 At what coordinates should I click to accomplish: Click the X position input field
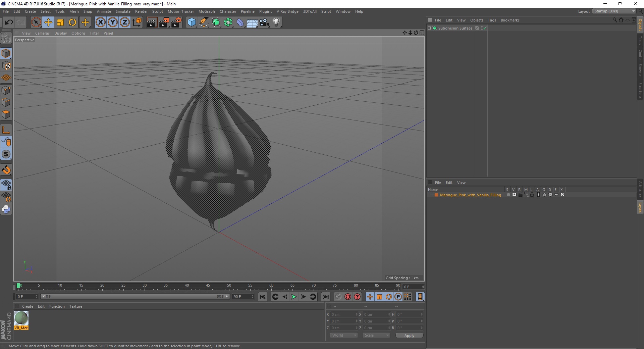coord(344,314)
